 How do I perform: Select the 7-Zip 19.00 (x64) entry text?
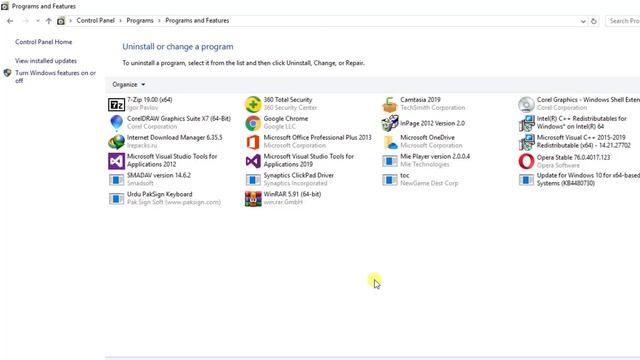149,100
